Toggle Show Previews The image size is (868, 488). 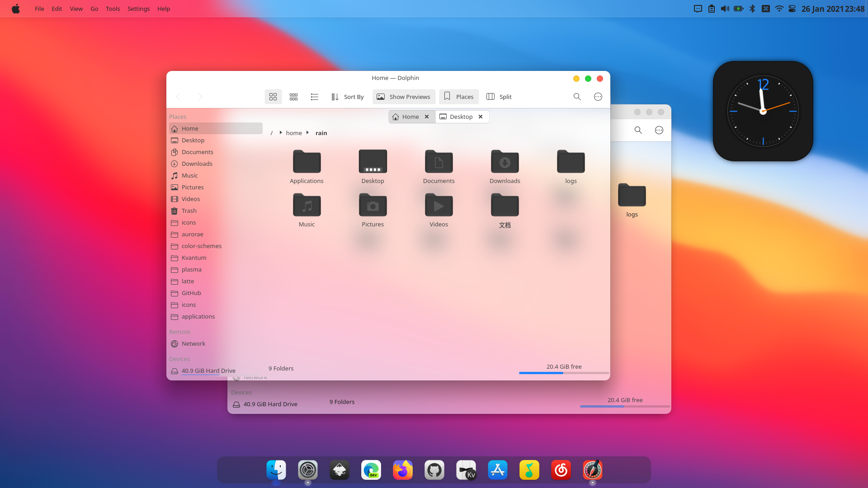click(x=404, y=97)
